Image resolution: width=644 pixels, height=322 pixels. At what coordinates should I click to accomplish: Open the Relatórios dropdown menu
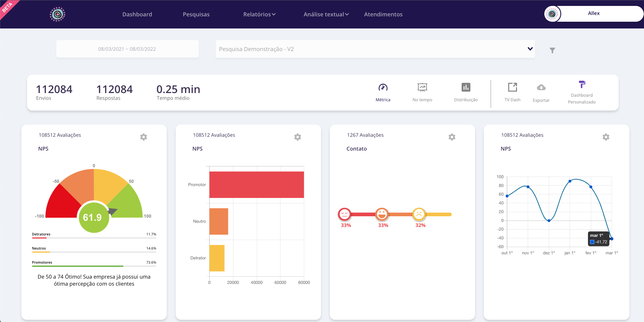(x=259, y=14)
